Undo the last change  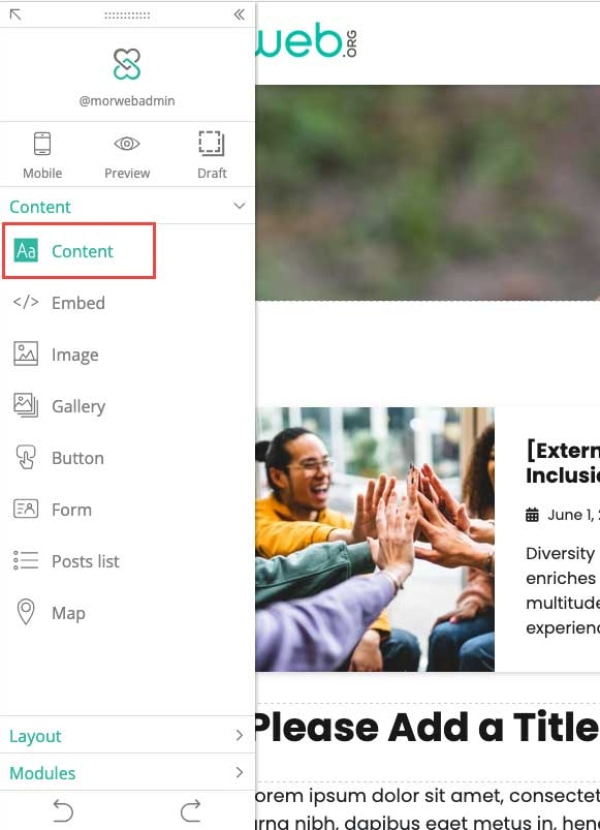tap(63, 810)
